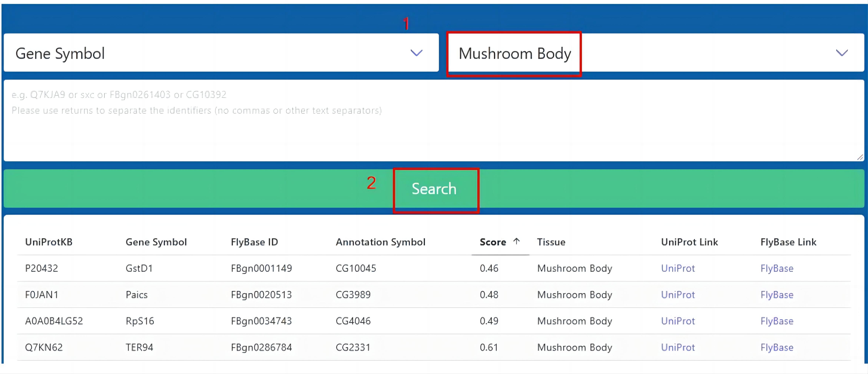Sort by the Score column header
The width and height of the screenshot is (868, 374).
pyautogui.click(x=493, y=242)
